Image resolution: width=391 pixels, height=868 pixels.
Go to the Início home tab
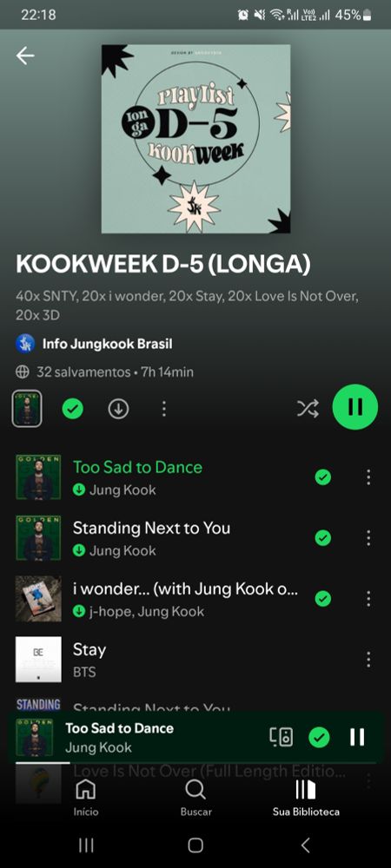[86, 797]
